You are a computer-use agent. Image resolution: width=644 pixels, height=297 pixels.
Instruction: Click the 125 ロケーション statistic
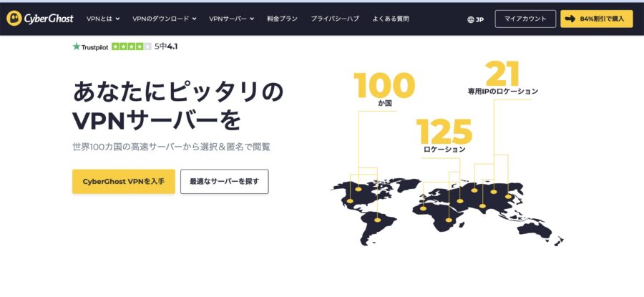pyautogui.click(x=444, y=136)
